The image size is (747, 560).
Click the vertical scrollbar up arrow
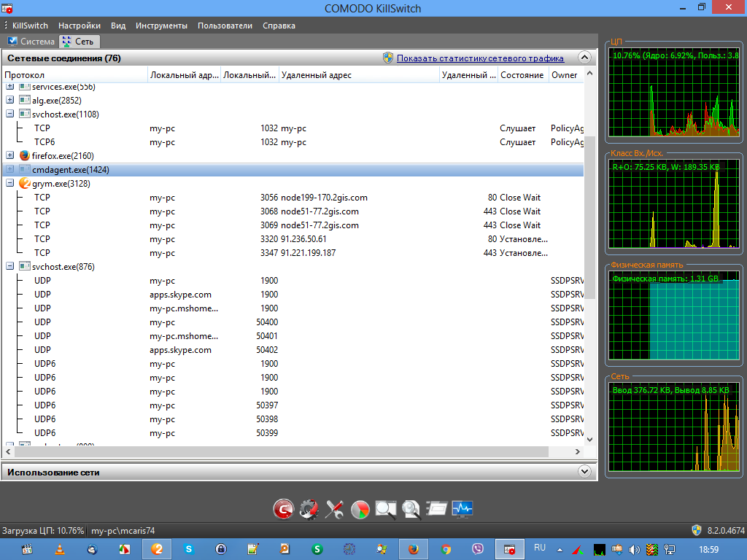pyautogui.click(x=589, y=74)
